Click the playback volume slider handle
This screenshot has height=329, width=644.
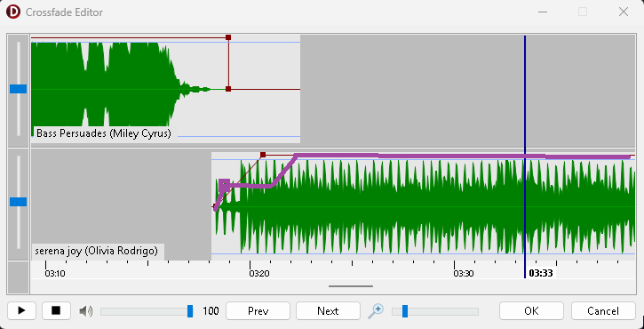coord(190,311)
